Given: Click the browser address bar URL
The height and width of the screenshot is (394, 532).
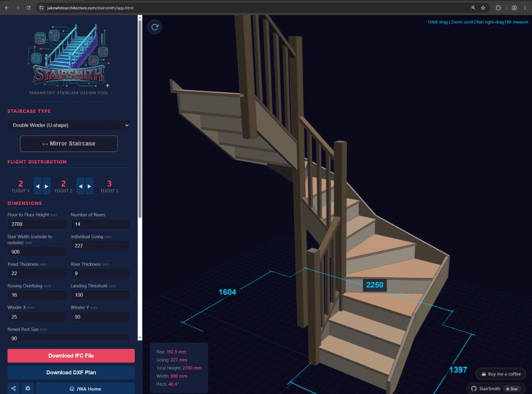Looking at the screenshot, I should coord(90,8).
